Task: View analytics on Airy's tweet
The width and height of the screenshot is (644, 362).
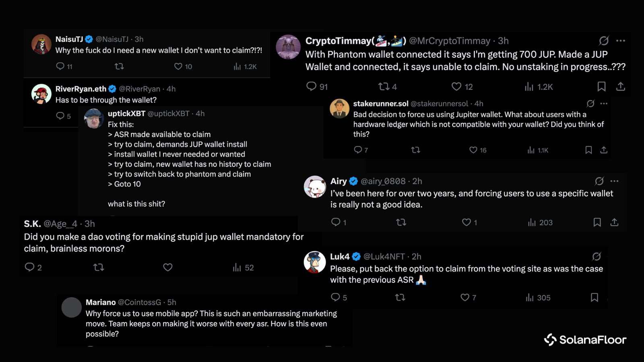Action: pyautogui.click(x=532, y=222)
